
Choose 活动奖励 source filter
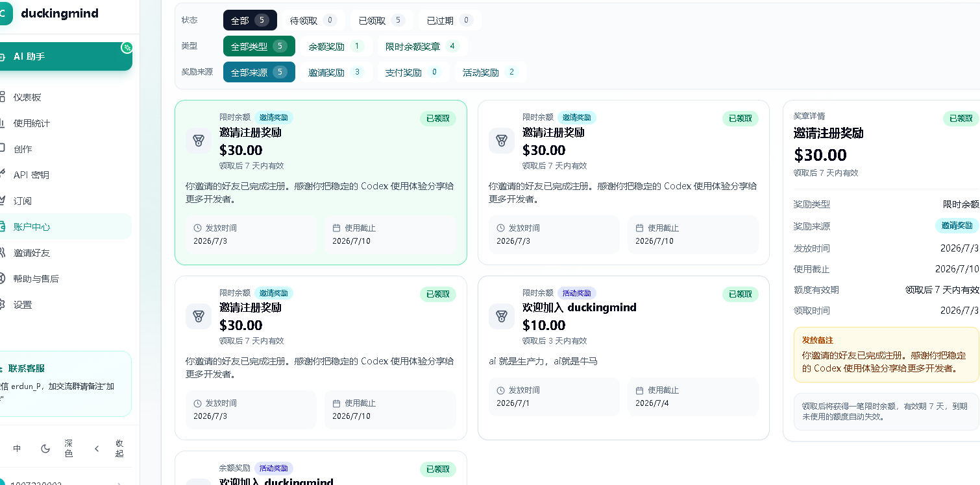coord(490,72)
